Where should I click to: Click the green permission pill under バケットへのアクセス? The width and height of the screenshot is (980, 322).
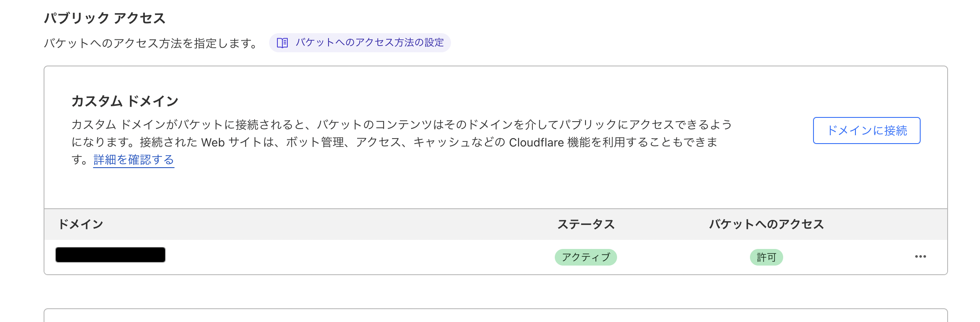pyautogui.click(x=766, y=257)
